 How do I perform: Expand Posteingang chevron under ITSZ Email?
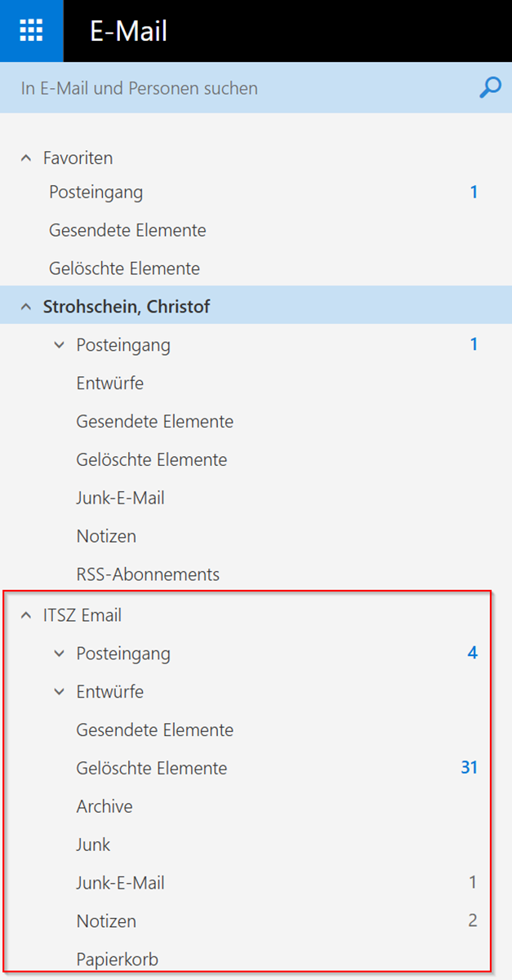pyautogui.click(x=59, y=654)
